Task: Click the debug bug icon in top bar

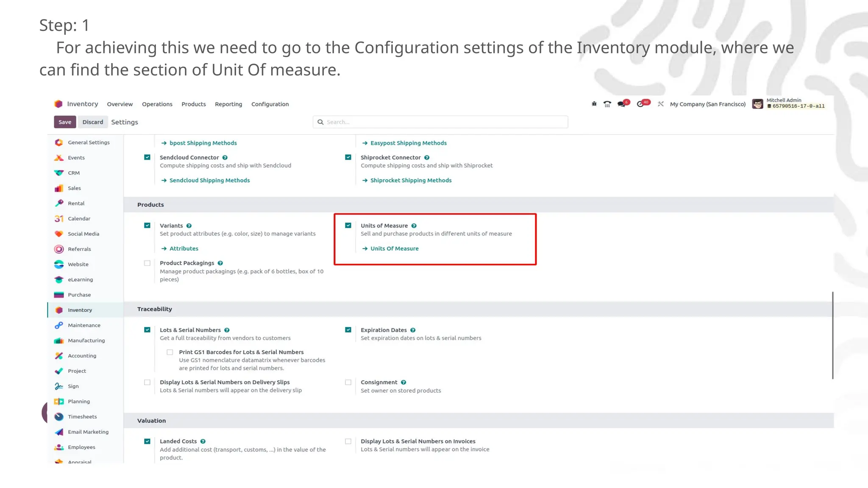Action: (594, 104)
